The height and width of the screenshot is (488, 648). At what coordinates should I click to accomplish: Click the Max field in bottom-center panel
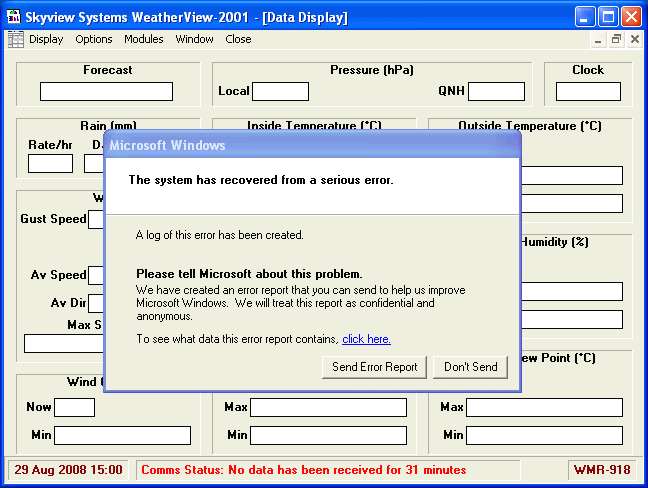(x=328, y=407)
